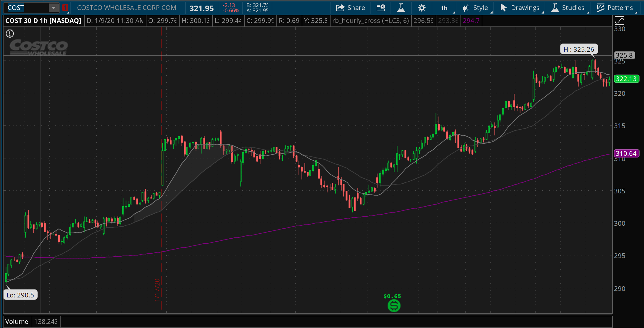
Task: Open the Studies menu
Action: pos(568,8)
